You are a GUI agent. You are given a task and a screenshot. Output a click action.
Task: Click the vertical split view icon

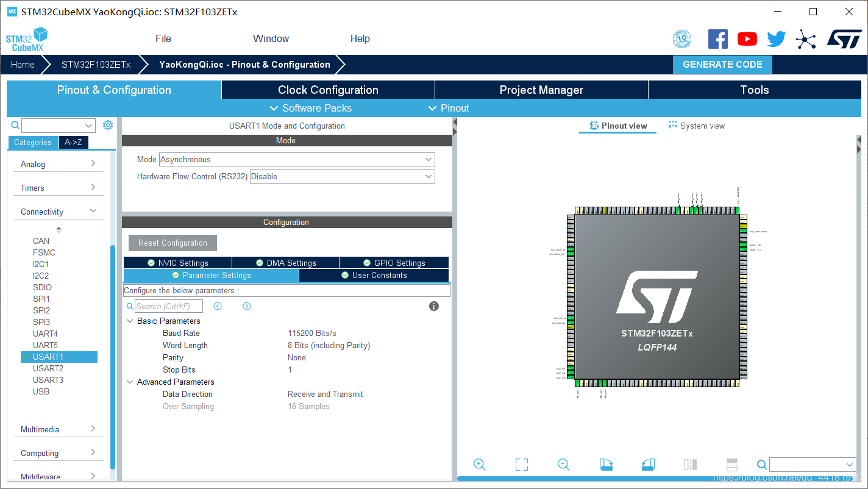(690, 465)
